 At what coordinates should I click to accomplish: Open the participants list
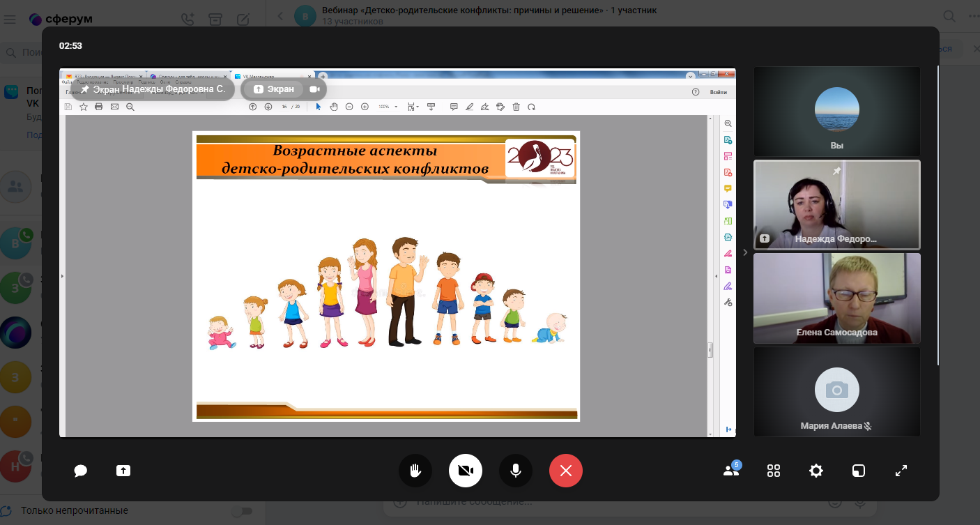730,471
